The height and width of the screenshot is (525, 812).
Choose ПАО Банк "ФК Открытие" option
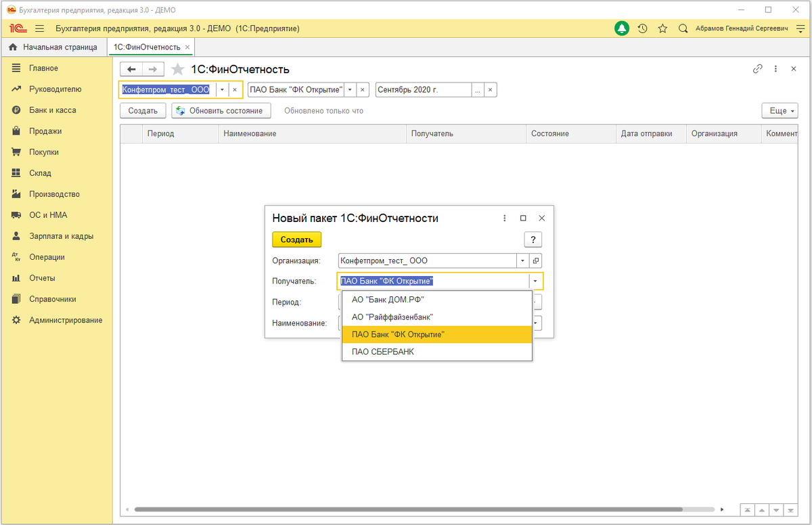[437, 334]
